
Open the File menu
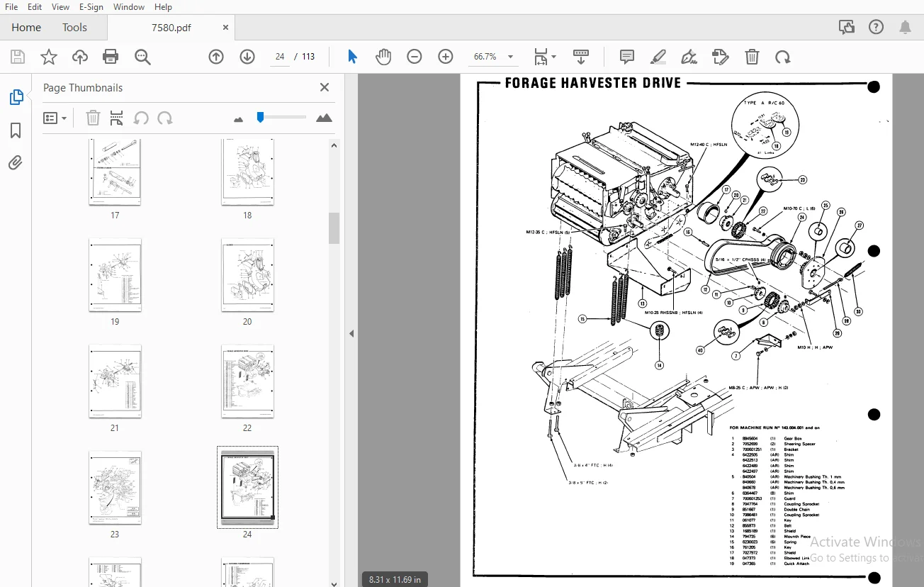coord(11,7)
